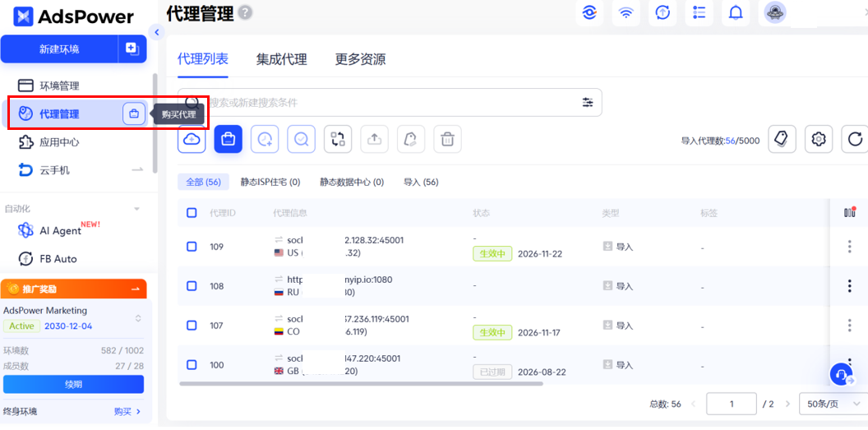Viewport: 868px width, 430px height.
Task: Open the 50条/页 page size dropdown
Action: [x=833, y=404]
